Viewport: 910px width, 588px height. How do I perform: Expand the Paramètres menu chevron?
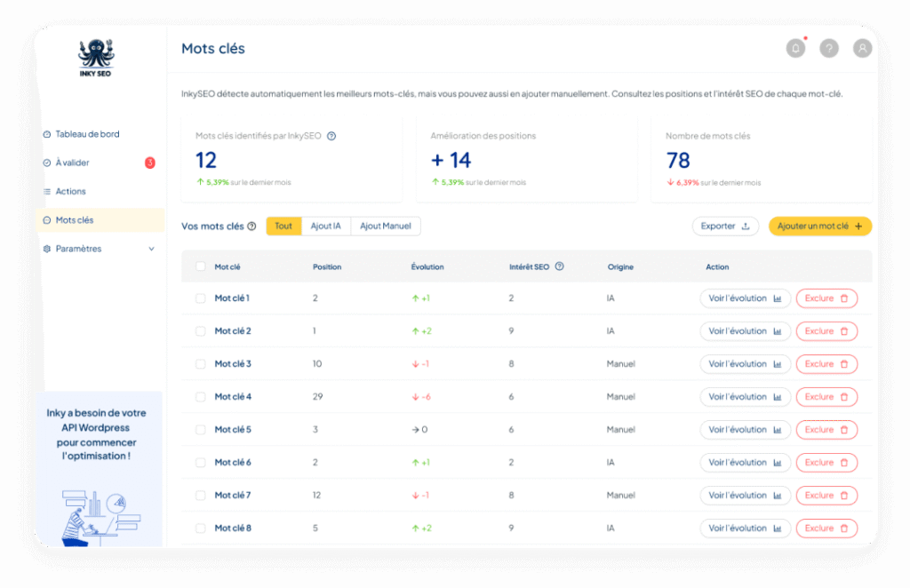tap(151, 249)
